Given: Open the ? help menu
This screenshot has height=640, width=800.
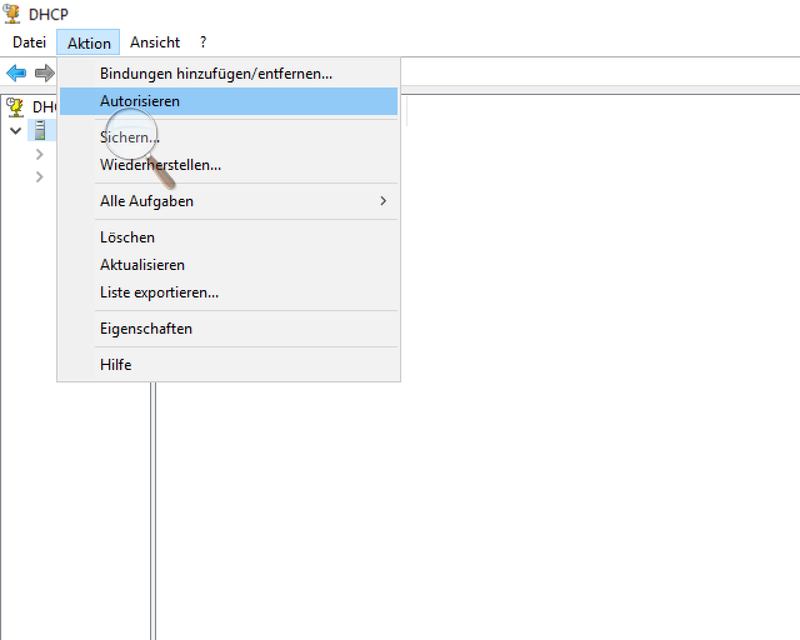Looking at the screenshot, I should 203,42.
